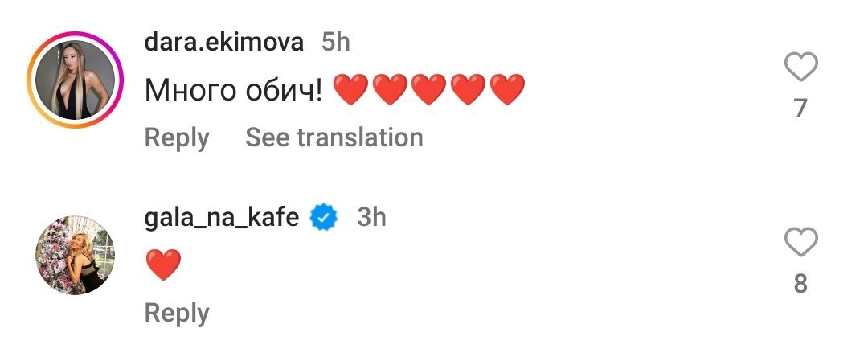Click the 3h timestamp
This screenshot has height=361, width=868.
pyautogui.click(x=371, y=217)
